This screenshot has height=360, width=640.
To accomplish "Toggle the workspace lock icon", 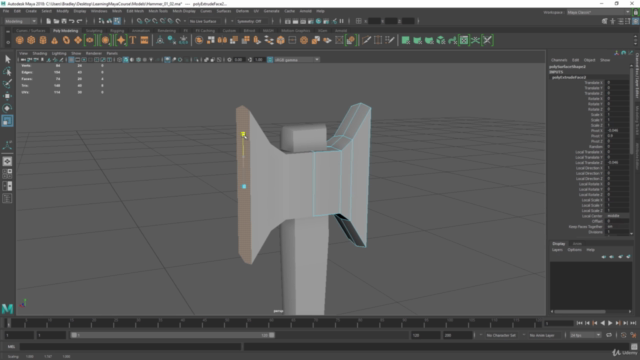I will point(636,12).
